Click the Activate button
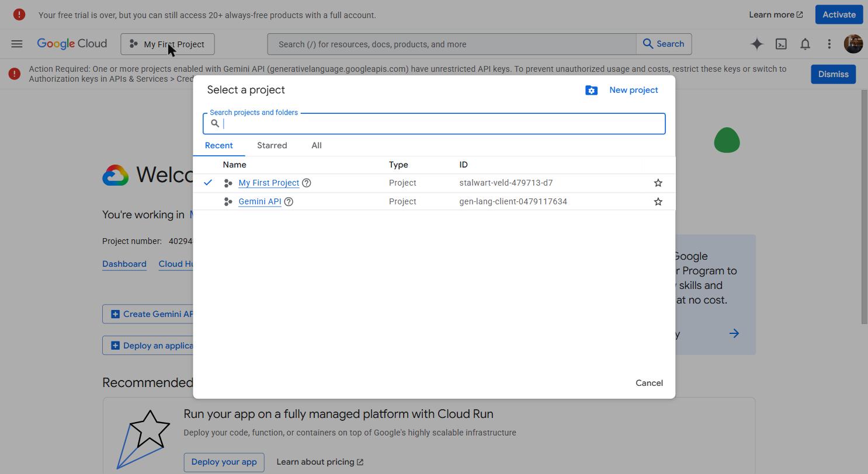Viewport: 868px width, 474px height. click(x=839, y=15)
